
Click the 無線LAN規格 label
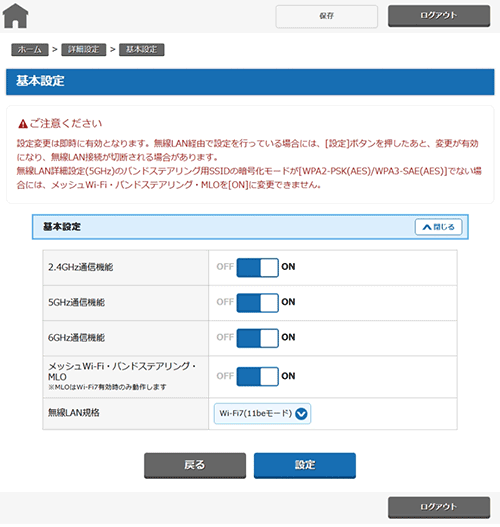click(x=74, y=413)
